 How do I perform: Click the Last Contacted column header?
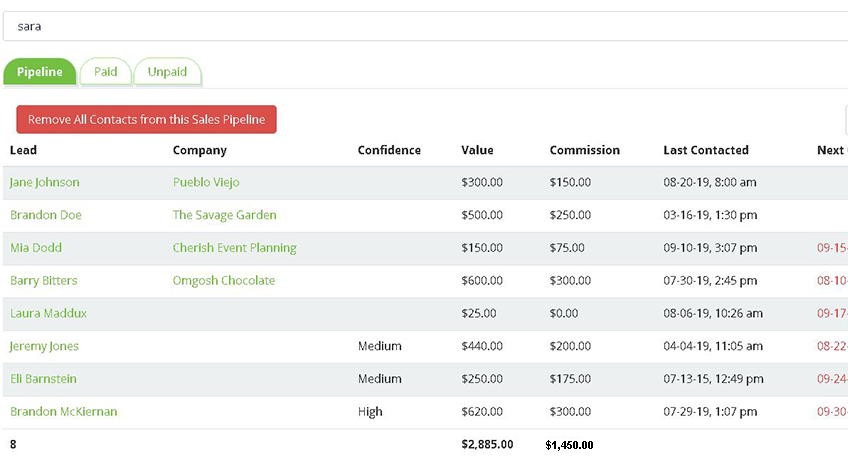(706, 150)
